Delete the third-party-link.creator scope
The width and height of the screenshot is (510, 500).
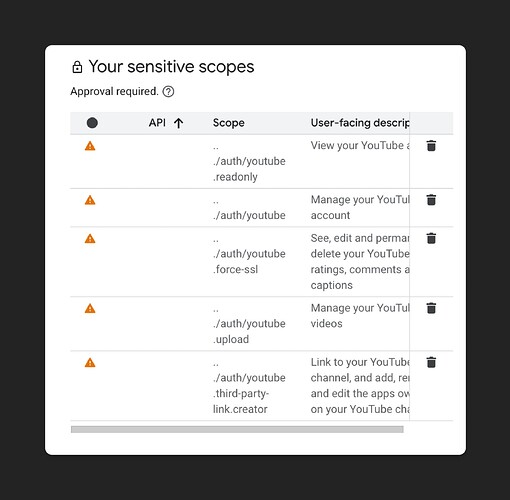(x=431, y=362)
